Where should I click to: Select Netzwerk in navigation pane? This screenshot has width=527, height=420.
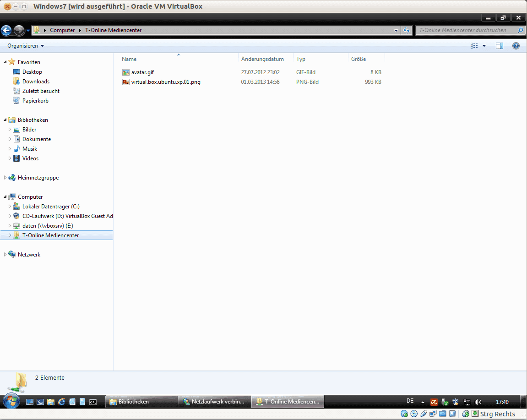click(29, 255)
